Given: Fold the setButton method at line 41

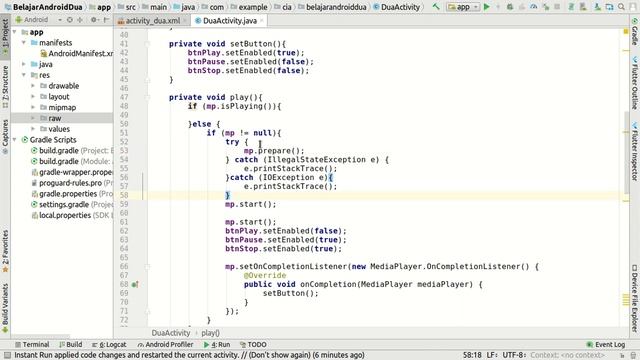Looking at the screenshot, I should (x=148, y=44).
